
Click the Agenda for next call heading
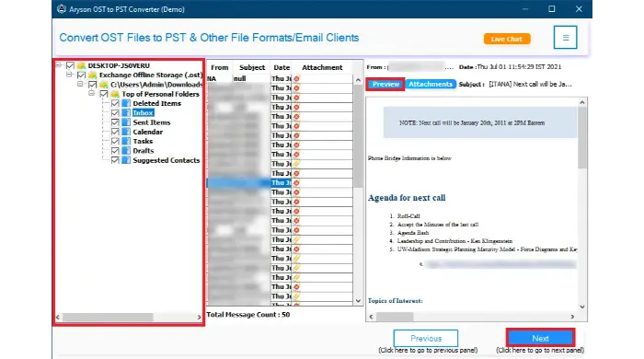coord(407,198)
